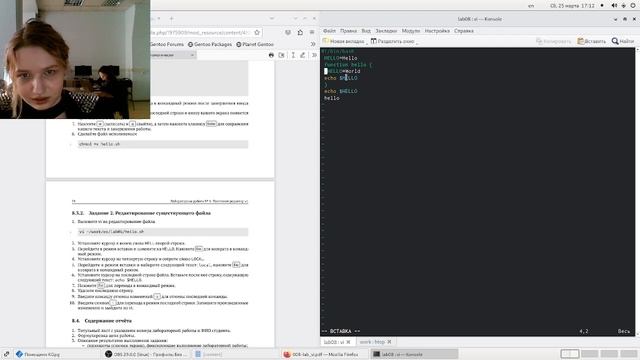The width and height of the screenshot is (640, 360).
Task: Click the chmod +x hello.sh code block
Action: [163, 144]
